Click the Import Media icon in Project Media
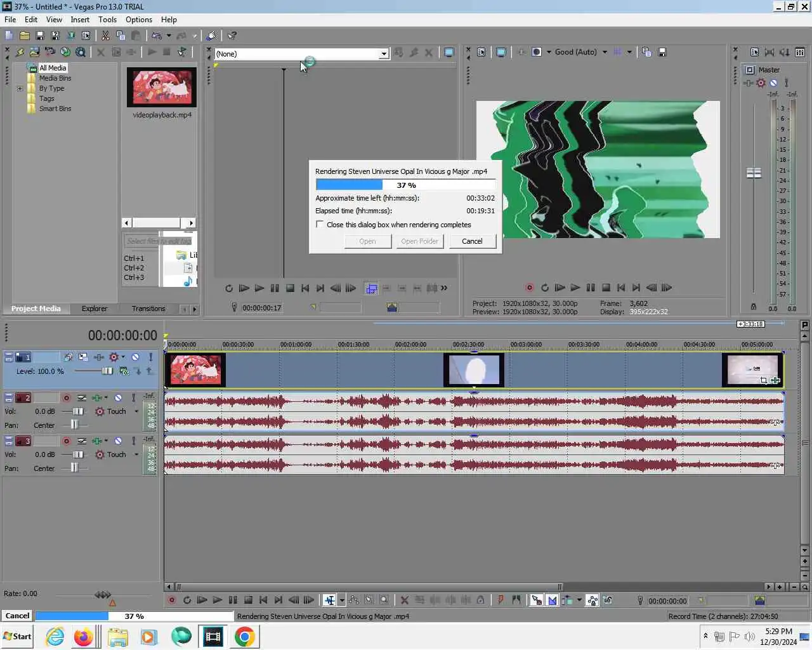812x650 pixels. point(34,52)
